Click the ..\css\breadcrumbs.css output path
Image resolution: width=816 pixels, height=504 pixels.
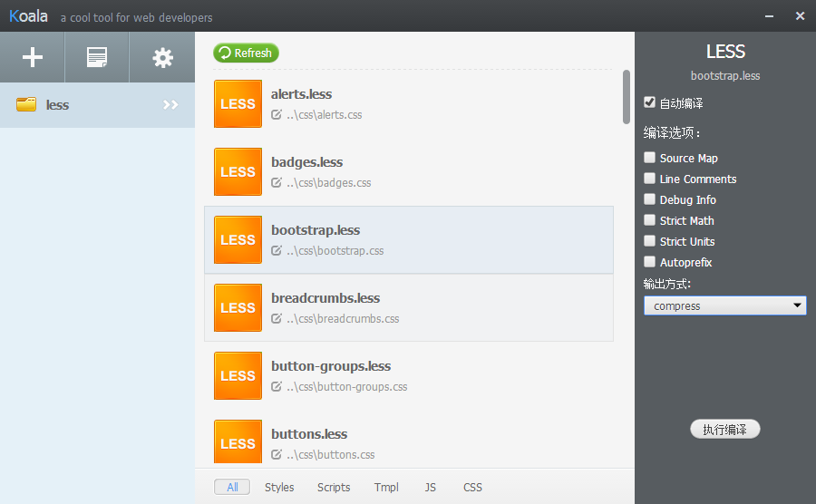pos(343,319)
